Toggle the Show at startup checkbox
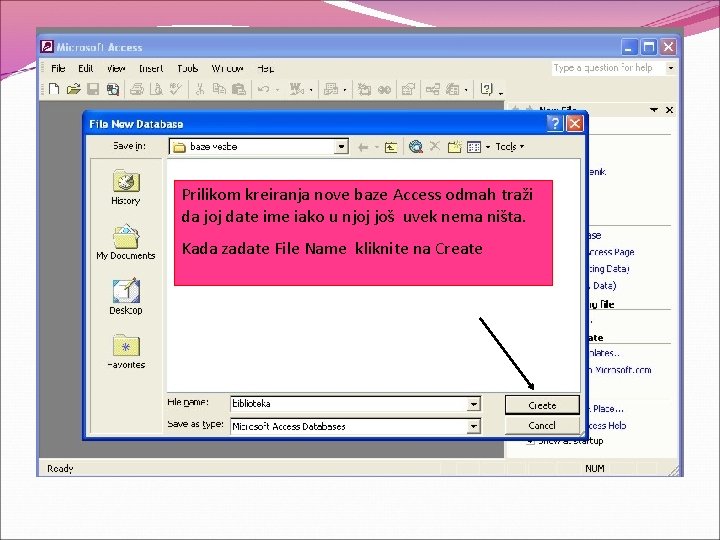Screen dimensions: 720x540 coord(530,441)
